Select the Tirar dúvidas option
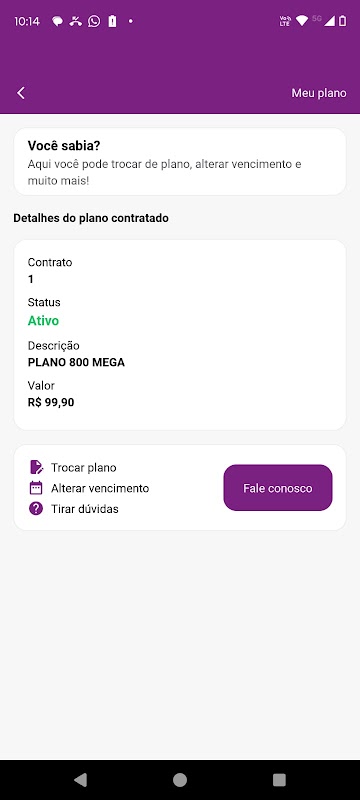The height and width of the screenshot is (800, 360). pos(85,509)
